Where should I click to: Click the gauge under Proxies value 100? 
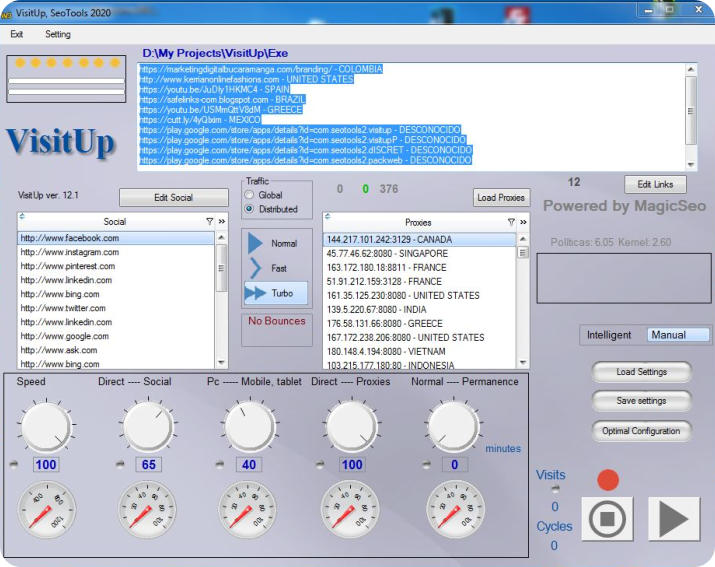350,509
